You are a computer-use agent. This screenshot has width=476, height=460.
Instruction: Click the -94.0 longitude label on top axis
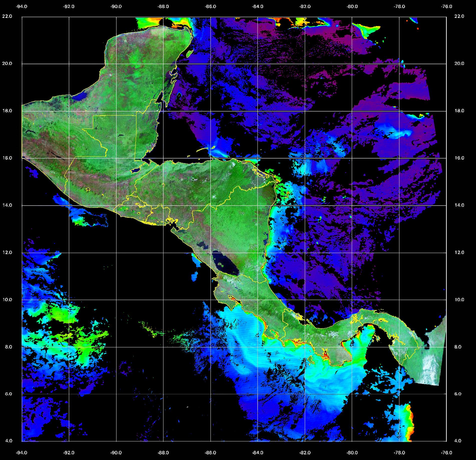click(22, 7)
